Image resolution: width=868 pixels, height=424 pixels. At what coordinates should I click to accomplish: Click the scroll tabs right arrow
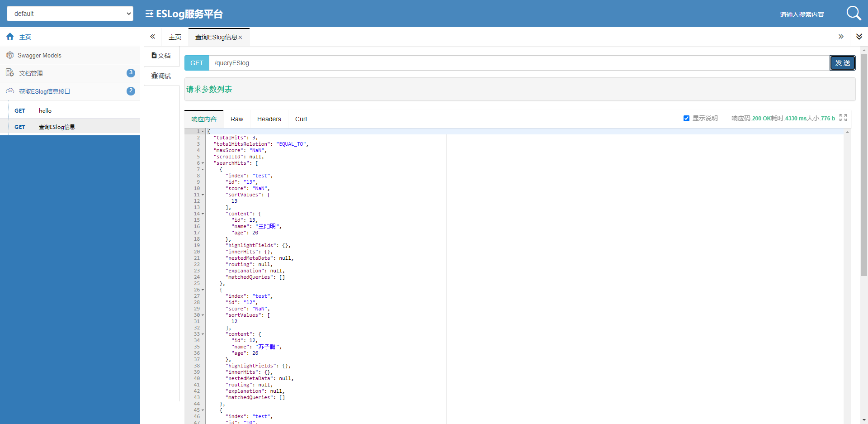[x=841, y=37]
